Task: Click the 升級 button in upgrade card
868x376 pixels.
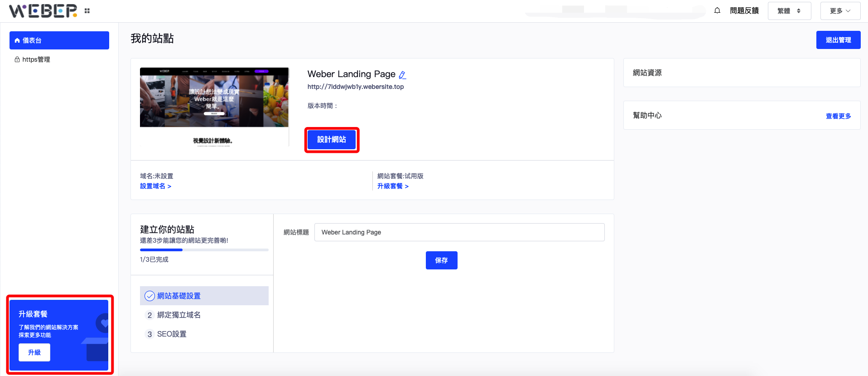Action: click(34, 352)
